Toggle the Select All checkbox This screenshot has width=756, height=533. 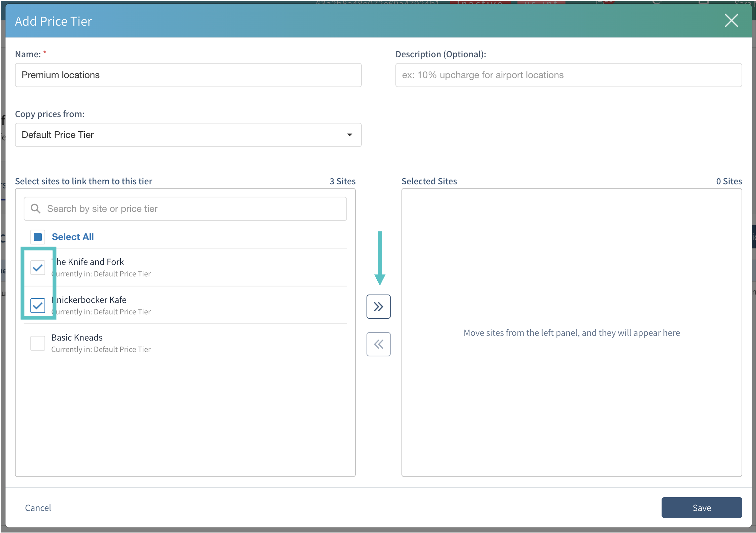click(38, 237)
